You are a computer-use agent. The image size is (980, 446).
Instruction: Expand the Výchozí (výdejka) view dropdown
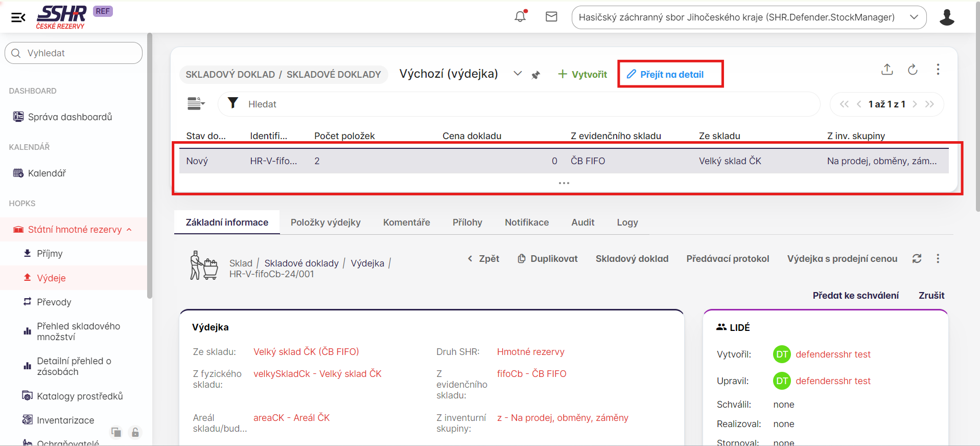pyautogui.click(x=518, y=74)
